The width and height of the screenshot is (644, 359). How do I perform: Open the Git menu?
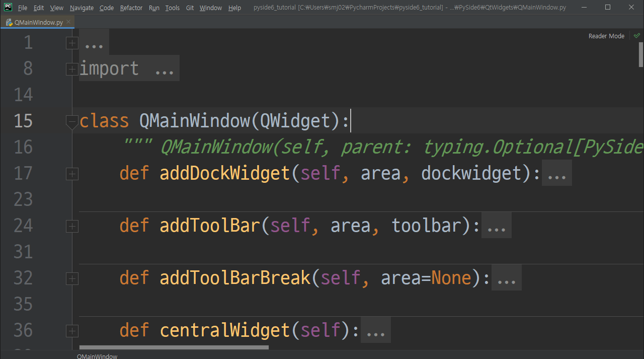click(190, 8)
